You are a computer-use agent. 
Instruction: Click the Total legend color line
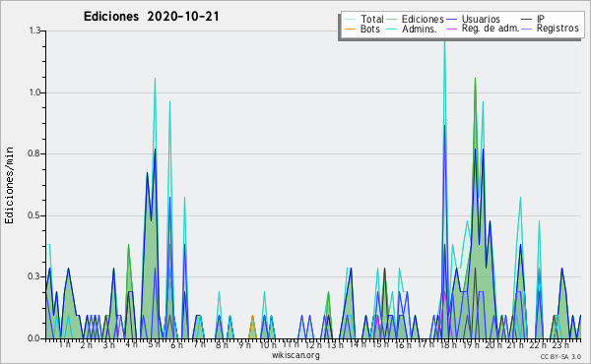click(350, 20)
